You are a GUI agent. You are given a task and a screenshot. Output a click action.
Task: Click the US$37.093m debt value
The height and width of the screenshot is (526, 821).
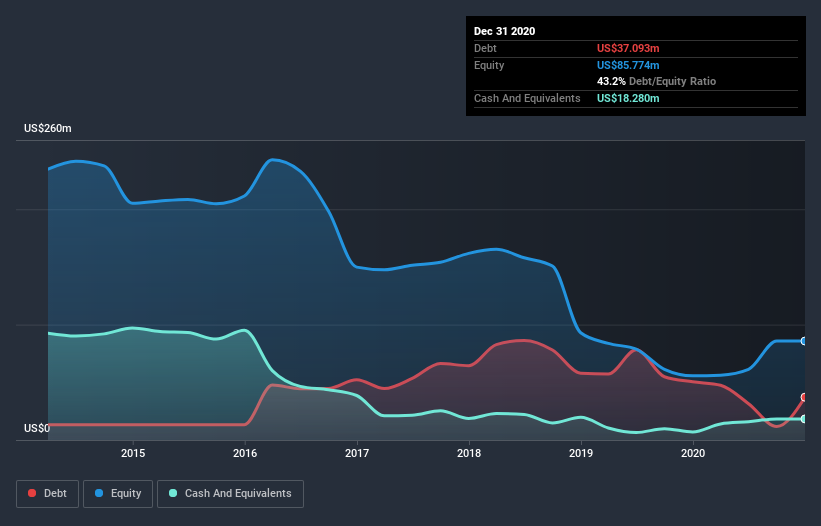628,48
